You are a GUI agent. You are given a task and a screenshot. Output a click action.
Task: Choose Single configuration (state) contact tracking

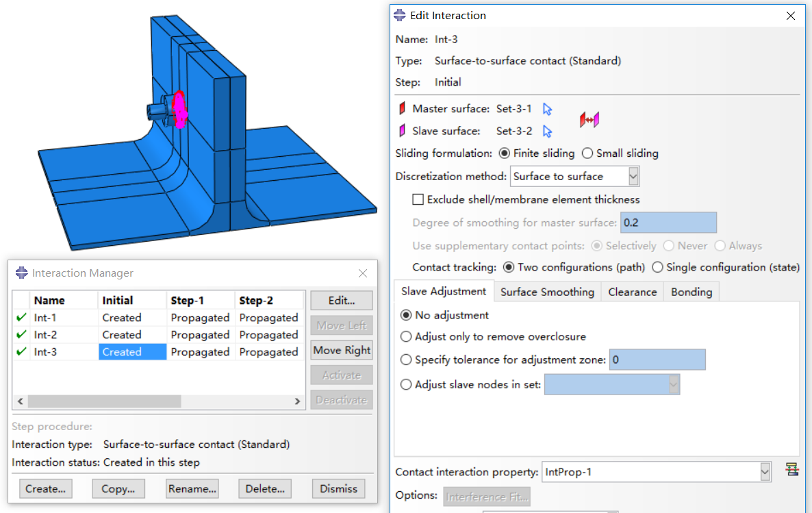[x=657, y=267]
